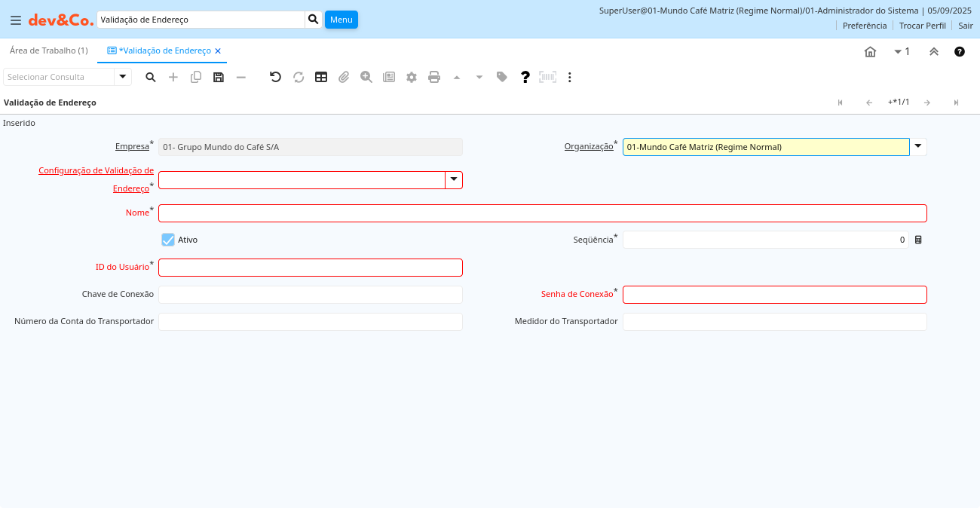Close the Validação de Endereço tab

click(x=218, y=51)
